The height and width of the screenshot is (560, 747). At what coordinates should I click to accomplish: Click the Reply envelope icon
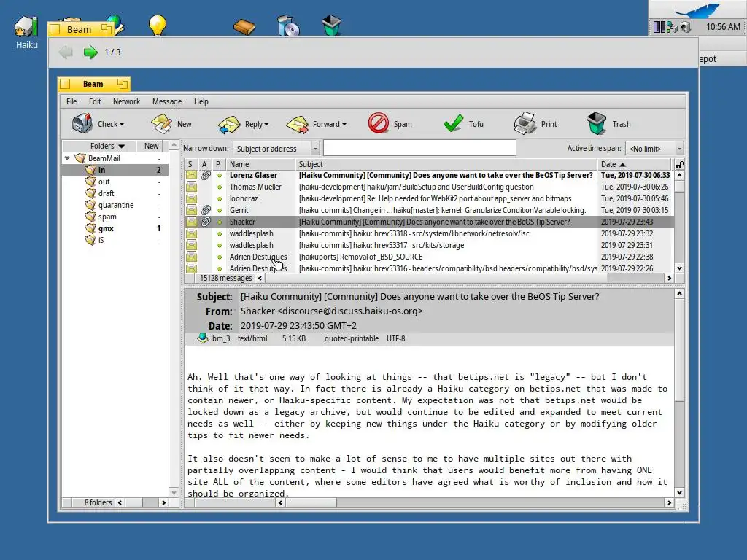click(x=229, y=124)
